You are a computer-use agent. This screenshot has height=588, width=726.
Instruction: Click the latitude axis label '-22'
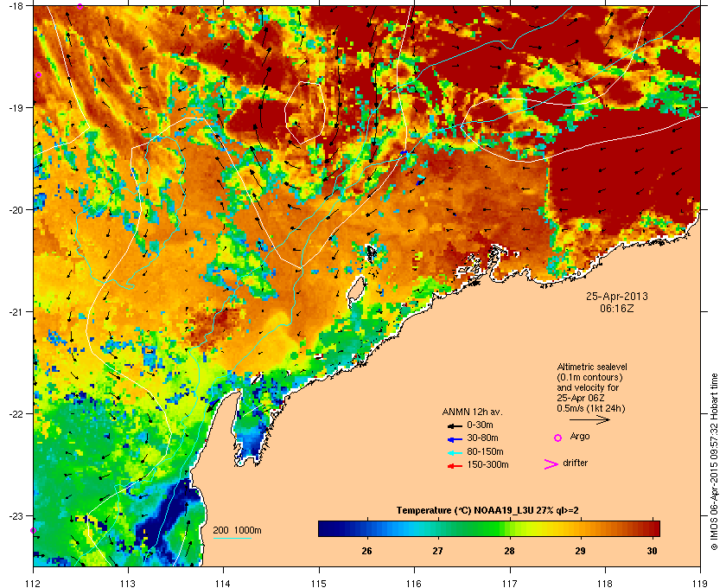point(16,413)
